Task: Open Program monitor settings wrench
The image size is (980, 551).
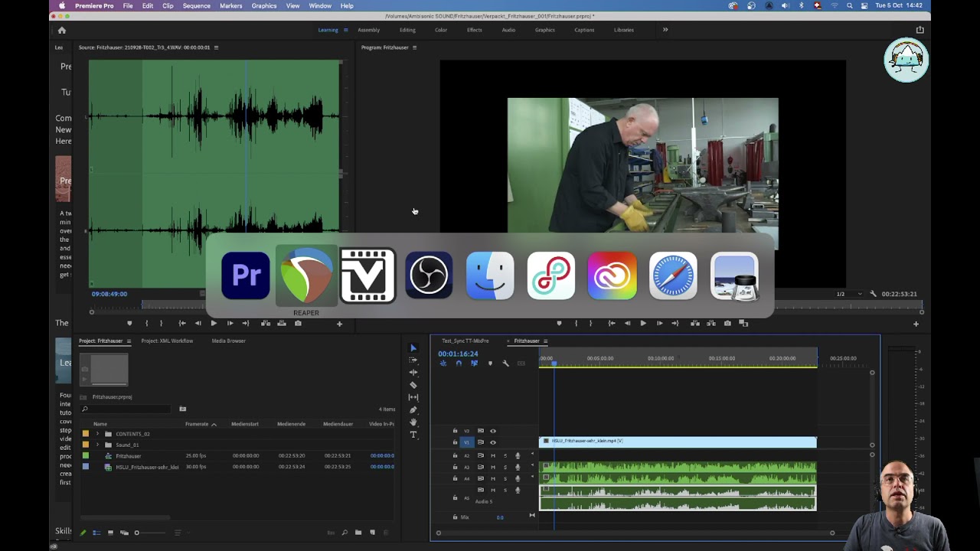Action: [x=873, y=294]
